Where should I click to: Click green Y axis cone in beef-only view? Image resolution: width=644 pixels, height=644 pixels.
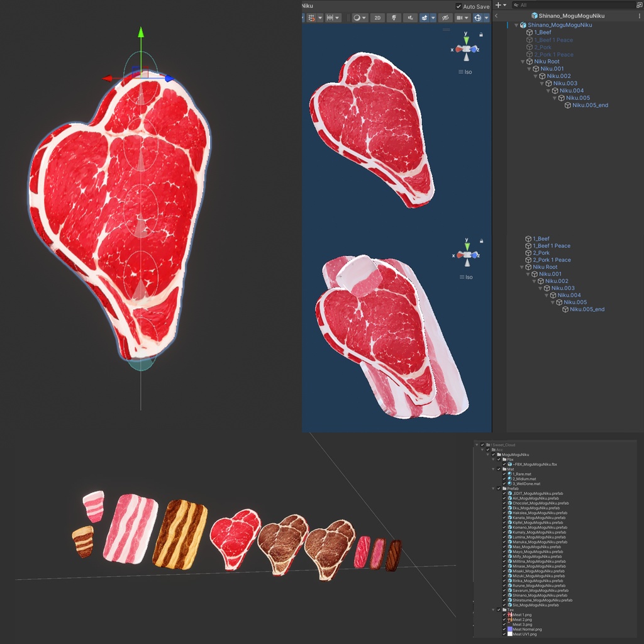point(466,40)
